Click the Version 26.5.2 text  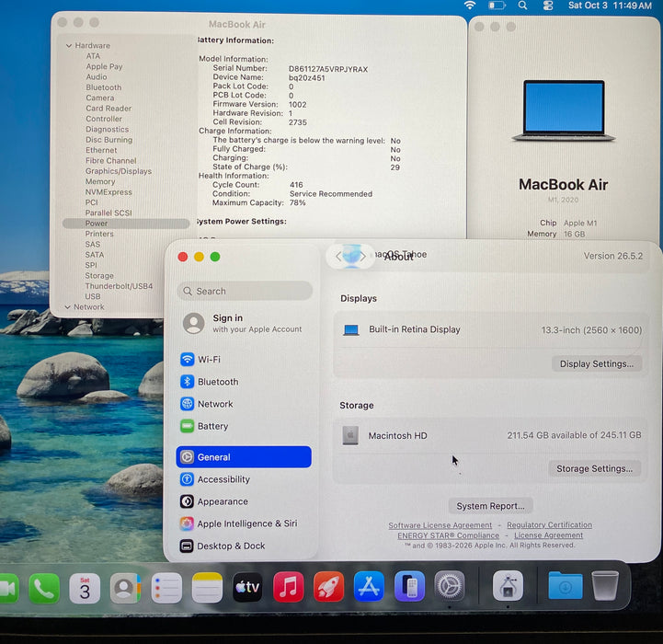tap(613, 256)
